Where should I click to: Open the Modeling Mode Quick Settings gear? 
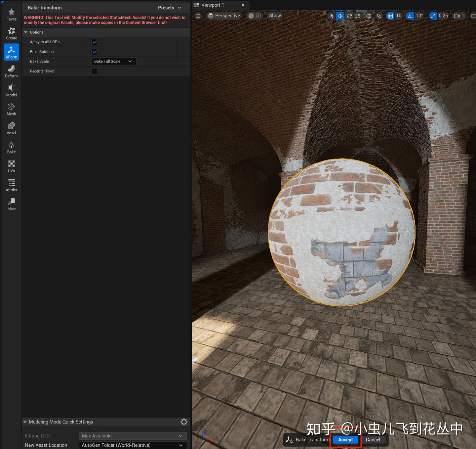pos(184,422)
